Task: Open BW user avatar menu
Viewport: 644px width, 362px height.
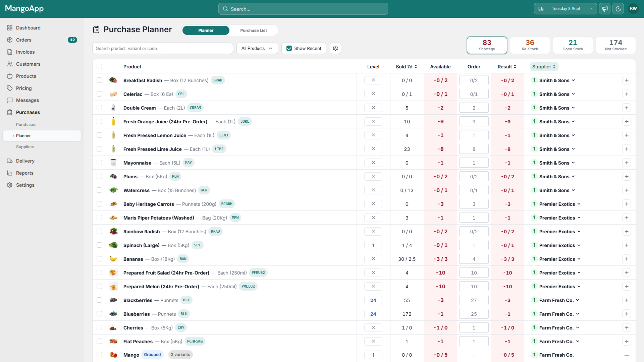Action: [633, 9]
